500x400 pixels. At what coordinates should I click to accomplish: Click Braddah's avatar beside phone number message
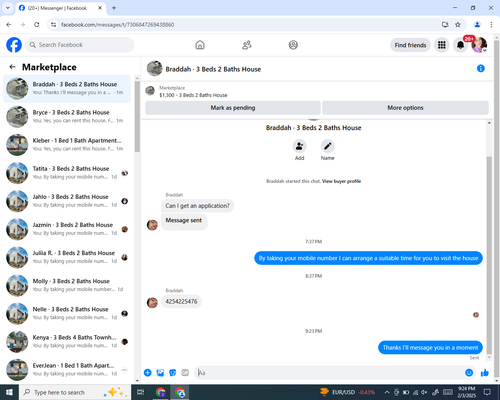(152, 303)
